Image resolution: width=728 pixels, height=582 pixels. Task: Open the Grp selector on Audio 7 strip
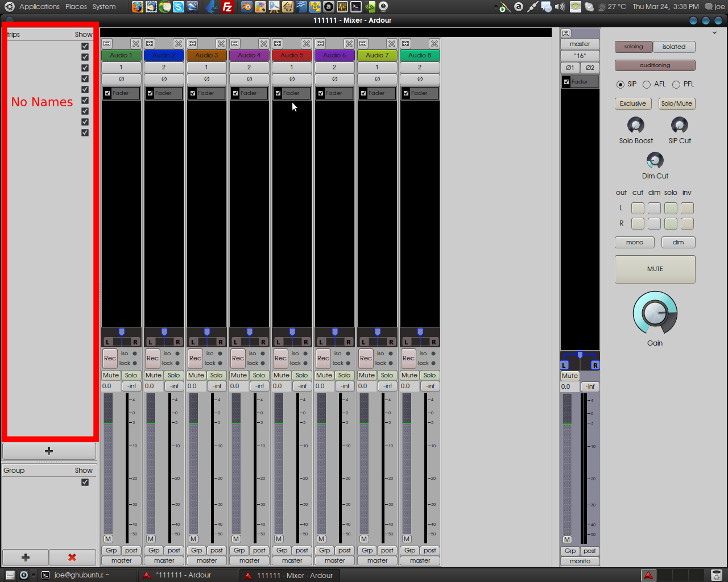coord(367,550)
